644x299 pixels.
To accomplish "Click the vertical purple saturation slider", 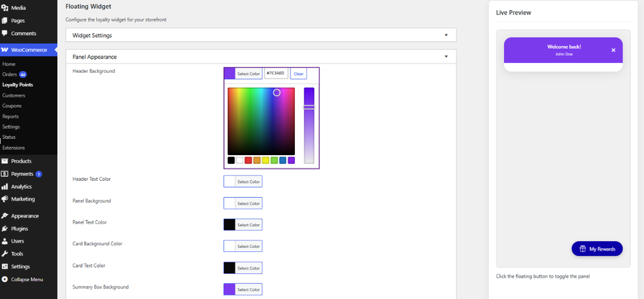I will click(x=309, y=126).
